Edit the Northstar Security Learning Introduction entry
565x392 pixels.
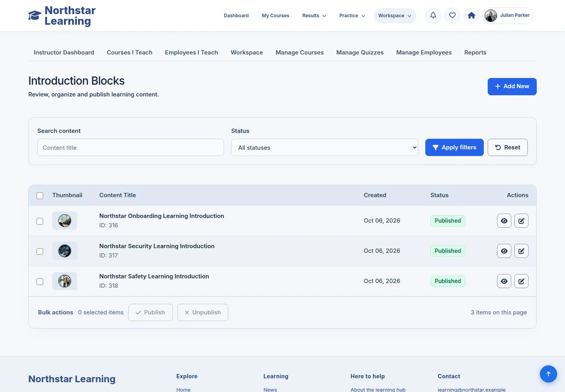521,251
